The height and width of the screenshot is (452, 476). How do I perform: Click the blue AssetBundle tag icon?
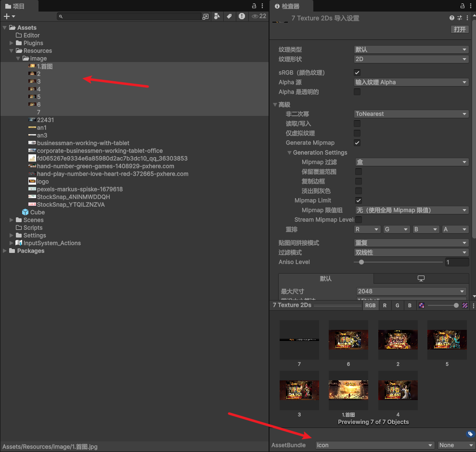[x=471, y=434]
